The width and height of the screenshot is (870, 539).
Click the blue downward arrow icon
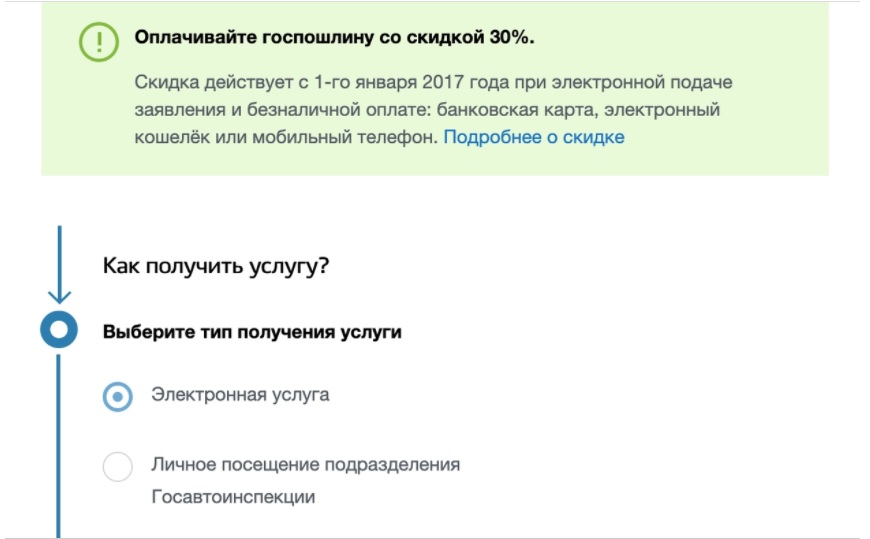pos(59,293)
